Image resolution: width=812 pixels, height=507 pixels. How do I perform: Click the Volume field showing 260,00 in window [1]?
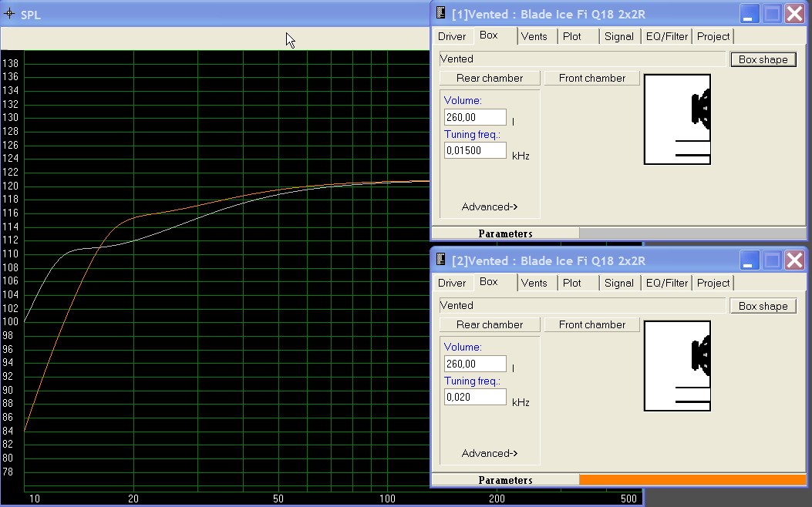tap(475, 117)
